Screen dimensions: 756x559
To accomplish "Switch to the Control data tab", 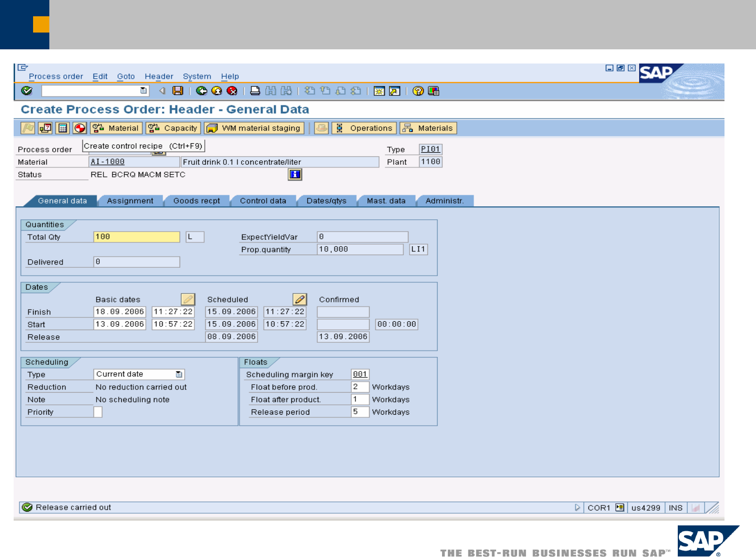I will click(262, 201).
